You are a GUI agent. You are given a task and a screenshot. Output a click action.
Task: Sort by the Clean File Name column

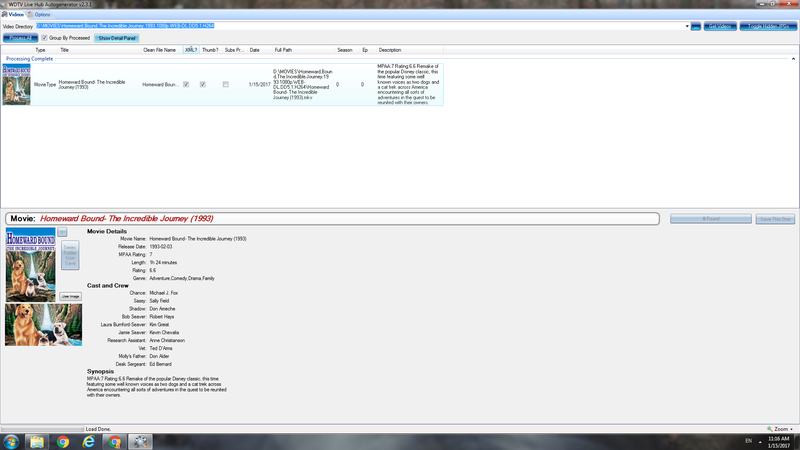pyautogui.click(x=159, y=50)
